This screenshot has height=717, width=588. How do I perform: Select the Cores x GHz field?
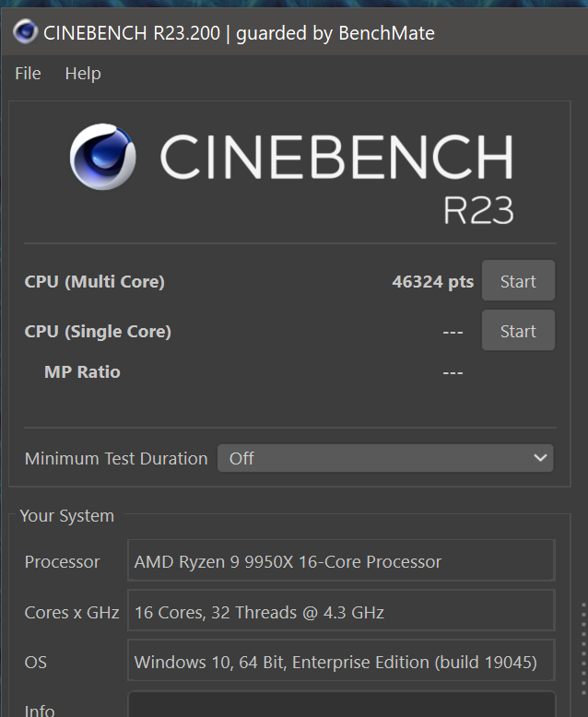tap(341, 612)
